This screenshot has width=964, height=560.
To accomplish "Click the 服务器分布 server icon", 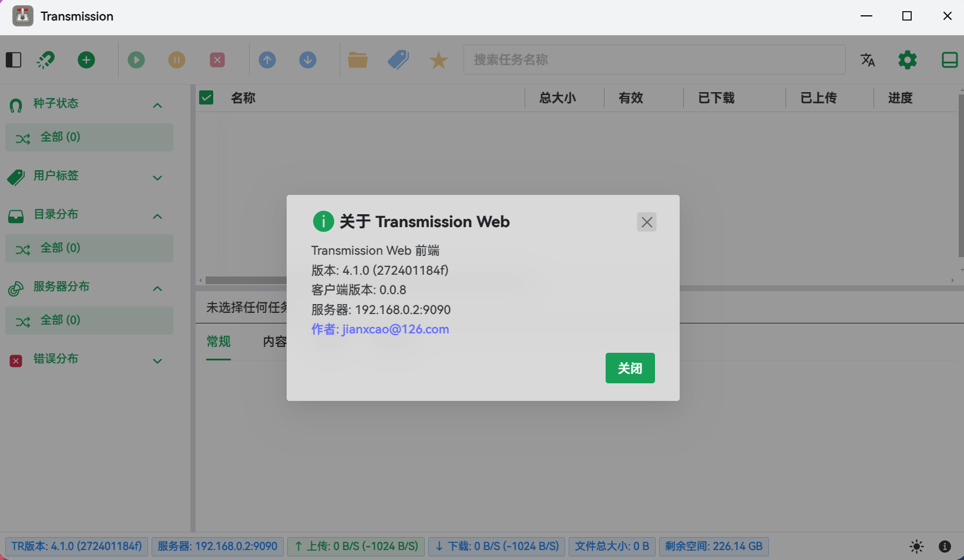I will [x=16, y=288].
